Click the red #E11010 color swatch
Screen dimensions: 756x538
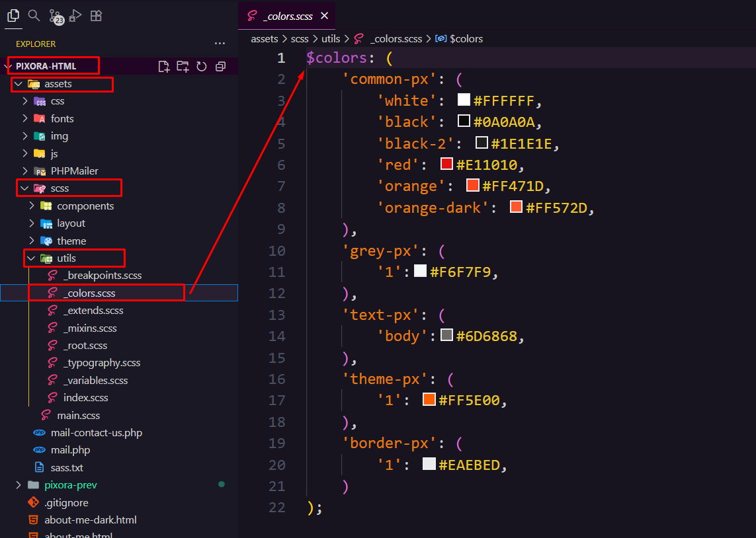coord(446,164)
